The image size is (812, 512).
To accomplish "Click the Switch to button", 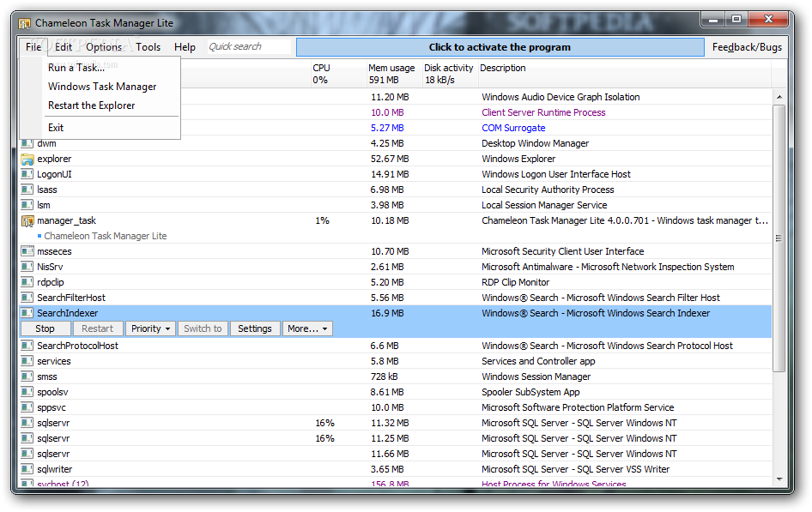I will tap(203, 328).
